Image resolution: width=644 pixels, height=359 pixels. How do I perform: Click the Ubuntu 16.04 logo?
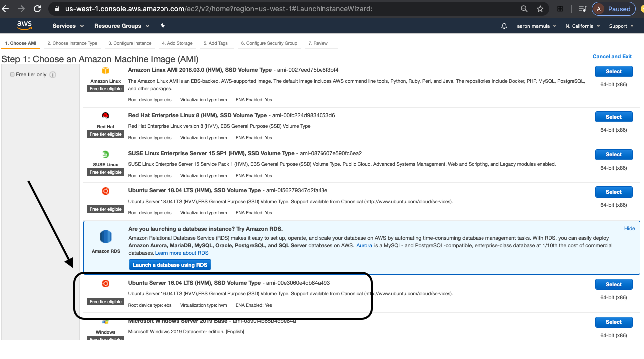click(105, 283)
